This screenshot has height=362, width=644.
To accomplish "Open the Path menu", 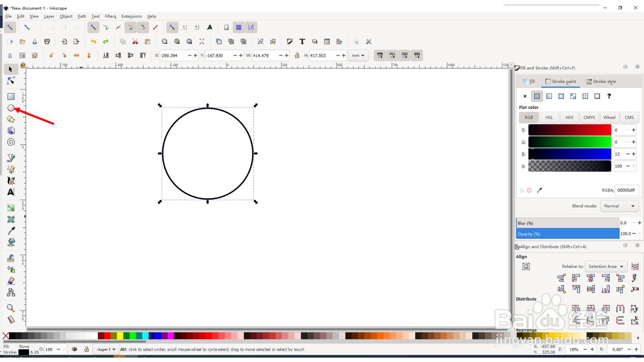I will coord(82,16).
